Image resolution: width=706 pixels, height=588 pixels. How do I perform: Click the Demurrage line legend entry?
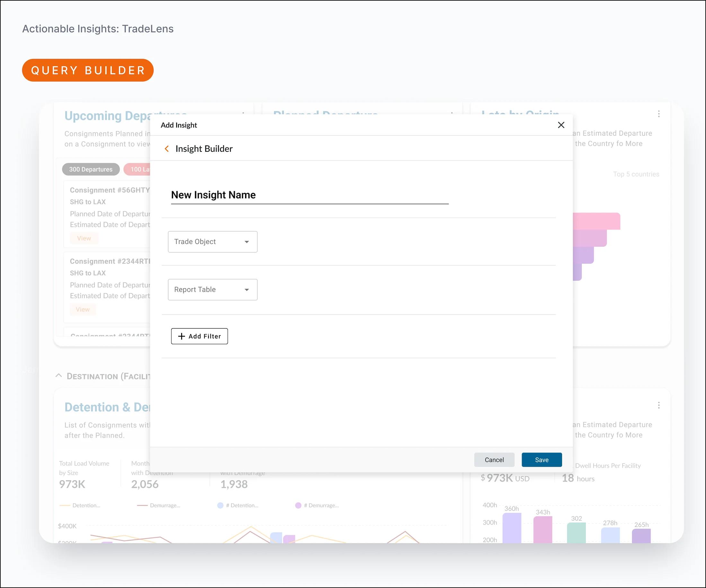[x=159, y=505]
